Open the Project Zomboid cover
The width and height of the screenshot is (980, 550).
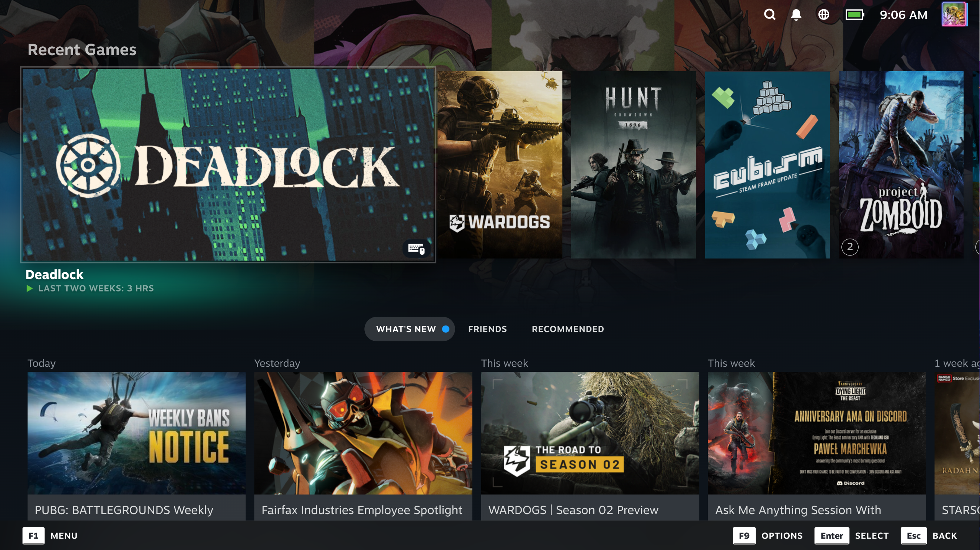[901, 165]
